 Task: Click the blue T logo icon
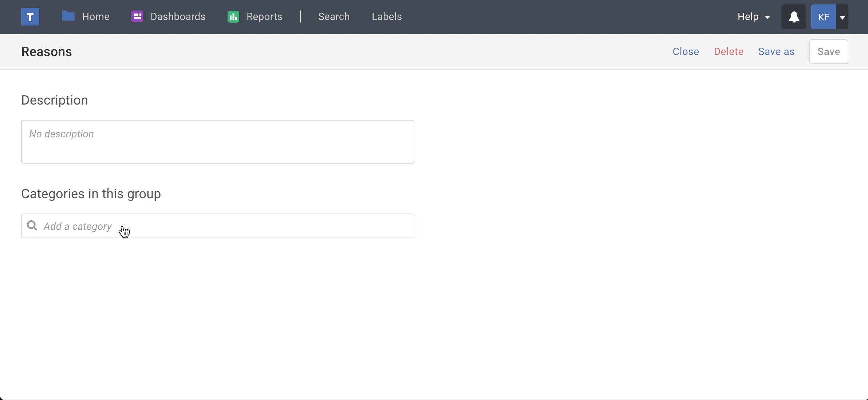(x=30, y=17)
